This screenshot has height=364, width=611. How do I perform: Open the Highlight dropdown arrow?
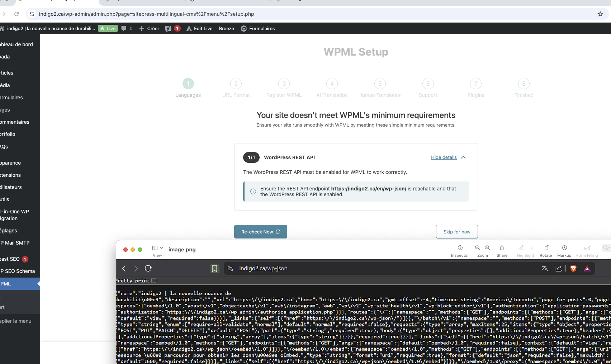(532, 248)
